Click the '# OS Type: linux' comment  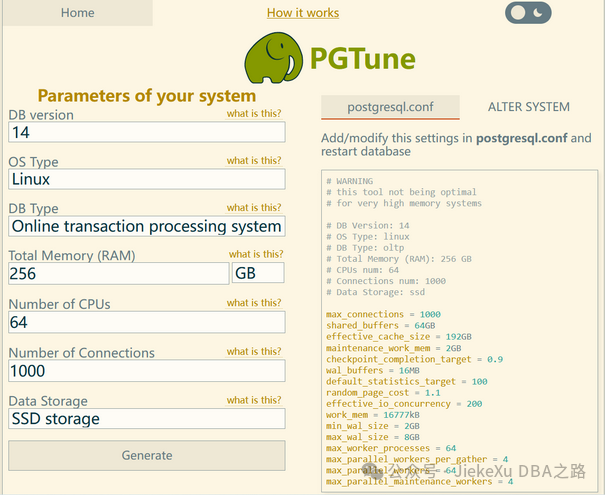coord(368,237)
